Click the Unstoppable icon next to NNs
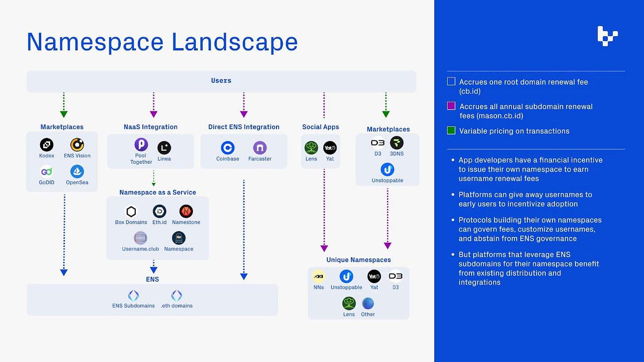The image size is (644, 362). click(x=346, y=276)
